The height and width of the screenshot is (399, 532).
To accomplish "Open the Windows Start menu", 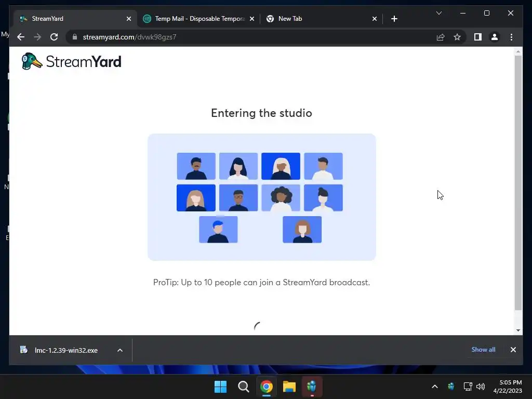I will pos(220,387).
